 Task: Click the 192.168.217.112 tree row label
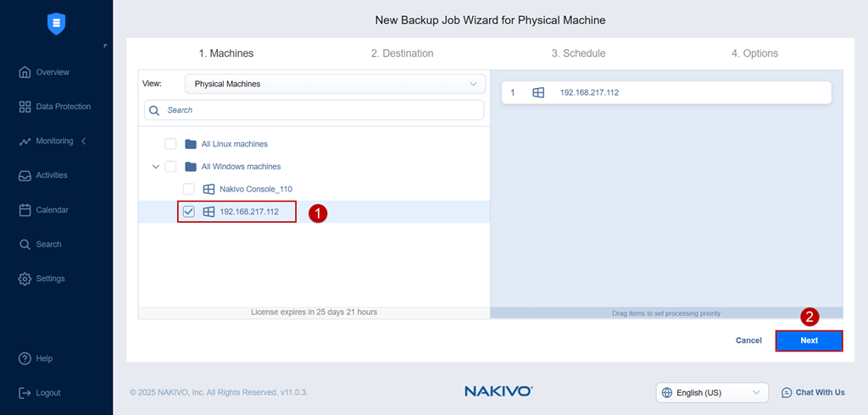click(x=249, y=212)
